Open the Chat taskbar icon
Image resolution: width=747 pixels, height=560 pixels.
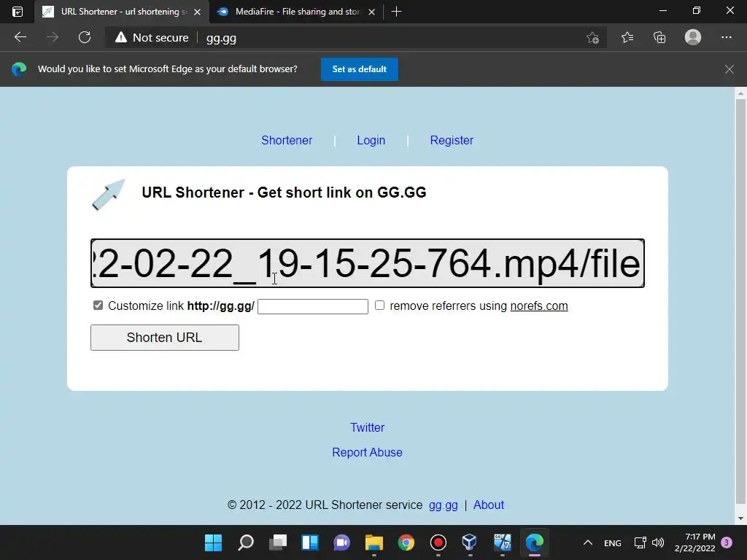[x=341, y=542]
